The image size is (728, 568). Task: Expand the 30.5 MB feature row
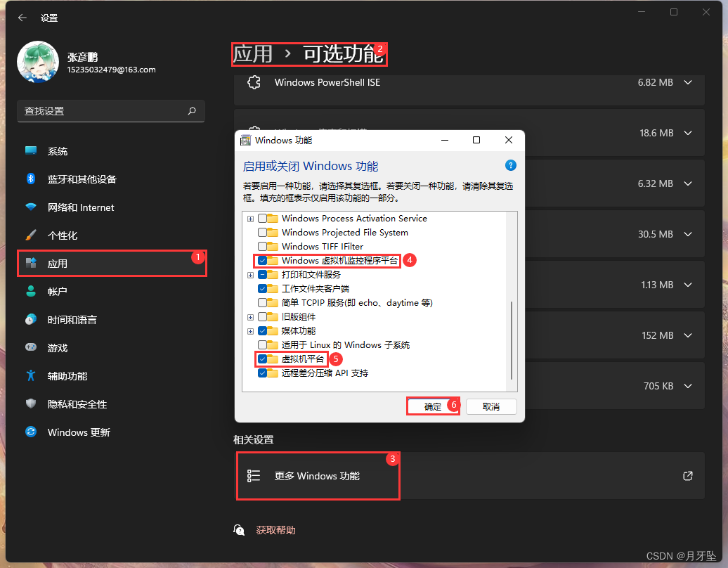[x=688, y=234]
